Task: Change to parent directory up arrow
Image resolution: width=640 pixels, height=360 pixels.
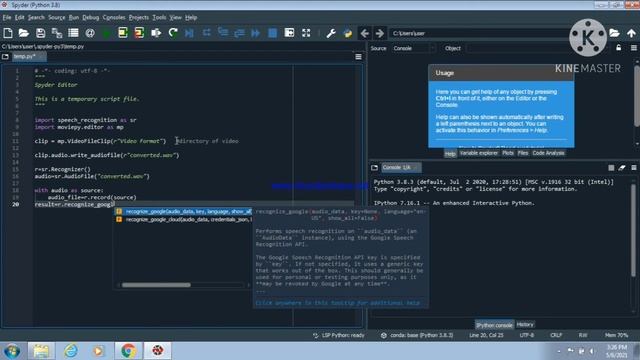Action: [x=631, y=33]
